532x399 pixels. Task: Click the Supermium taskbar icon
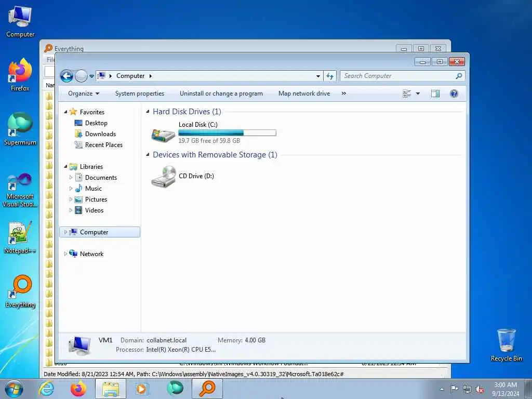pyautogui.click(x=175, y=389)
